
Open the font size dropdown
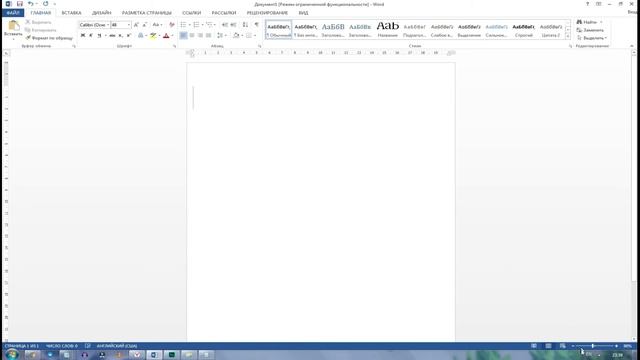coord(129,25)
